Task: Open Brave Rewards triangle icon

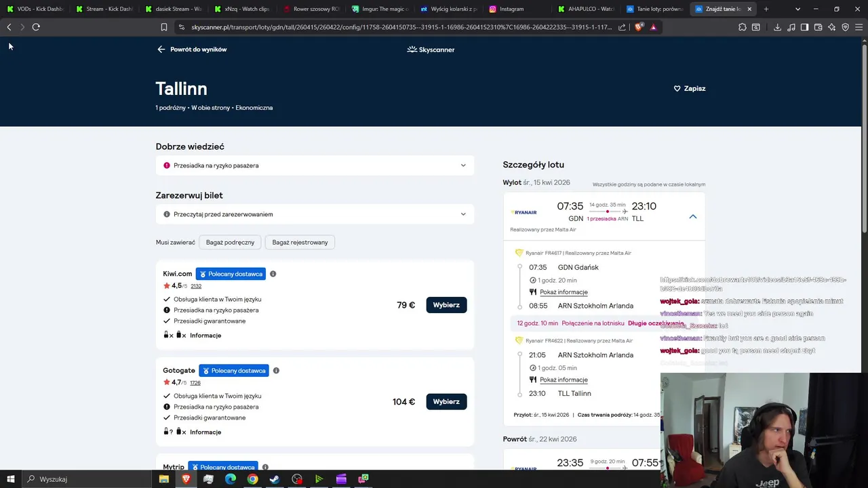Action: [x=653, y=27]
